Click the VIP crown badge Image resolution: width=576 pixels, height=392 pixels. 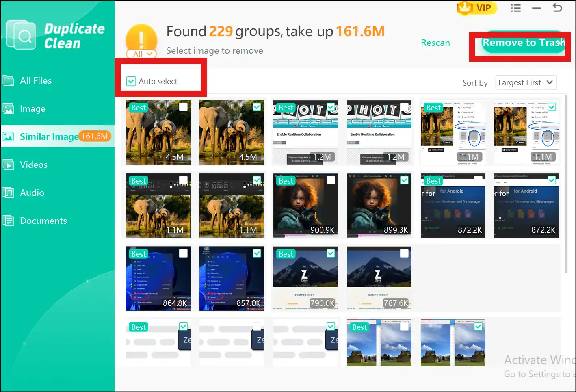click(x=465, y=8)
